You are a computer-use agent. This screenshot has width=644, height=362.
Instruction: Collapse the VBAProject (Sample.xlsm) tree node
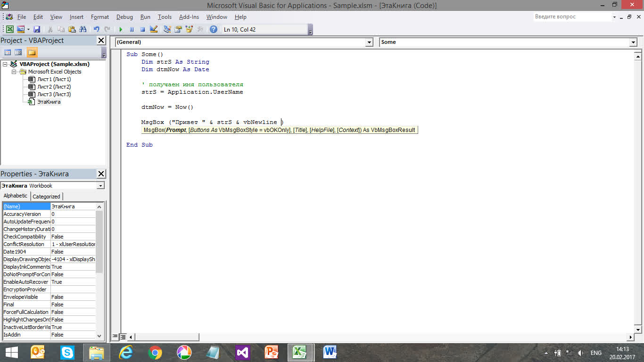(x=5, y=64)
